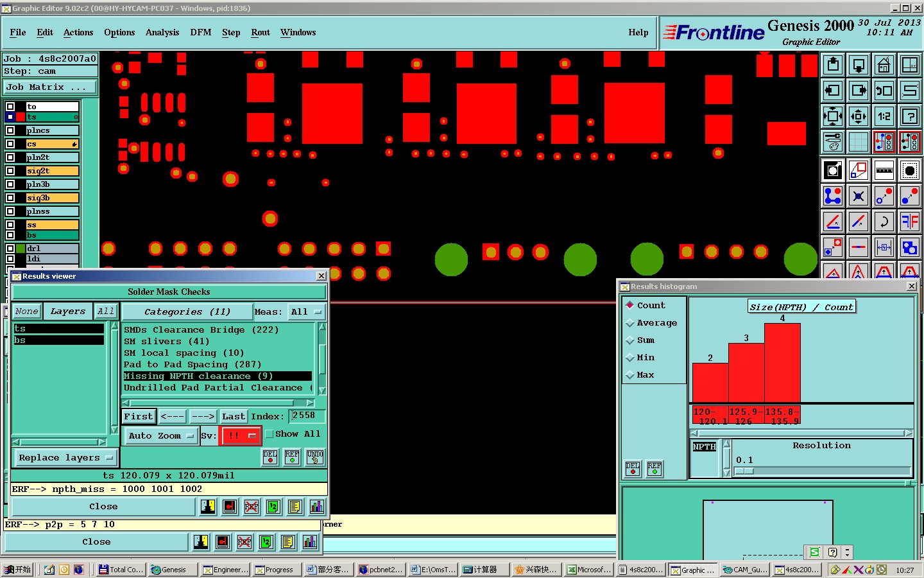Open the Edit menu
Image resolution: width=924 pixels, height=578 pixels.
(45, 32)
